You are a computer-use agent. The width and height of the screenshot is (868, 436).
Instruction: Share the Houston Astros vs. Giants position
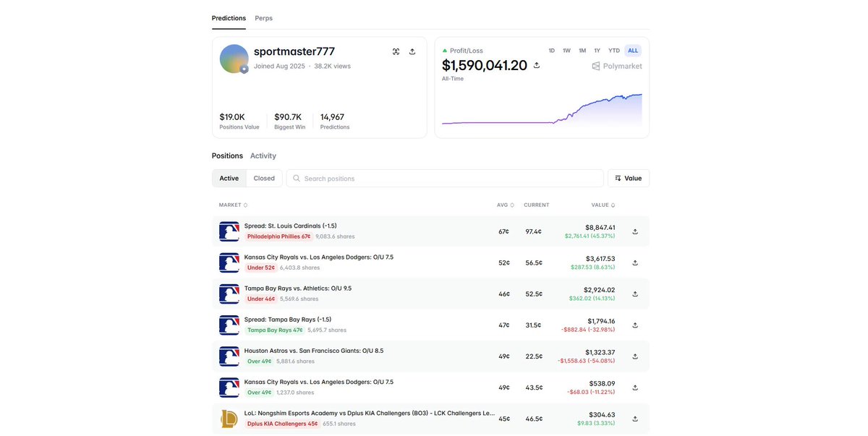[635, 356]
